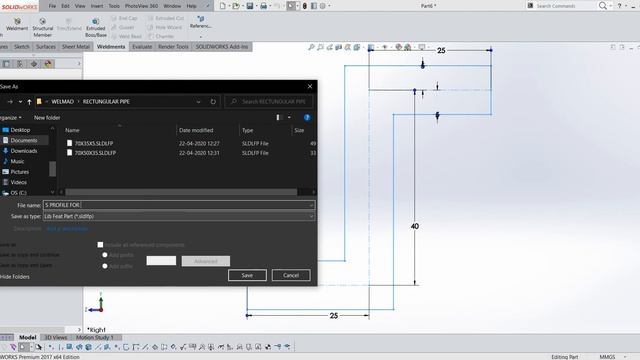Open the Tools menu
This screenshot has width=640, height=360.
pos(114,6)
